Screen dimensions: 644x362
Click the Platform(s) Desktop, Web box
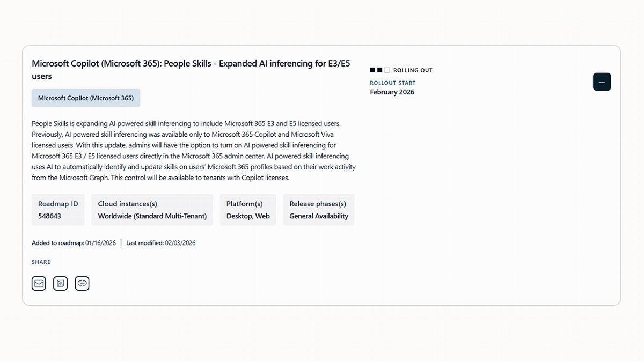[248, 210]
